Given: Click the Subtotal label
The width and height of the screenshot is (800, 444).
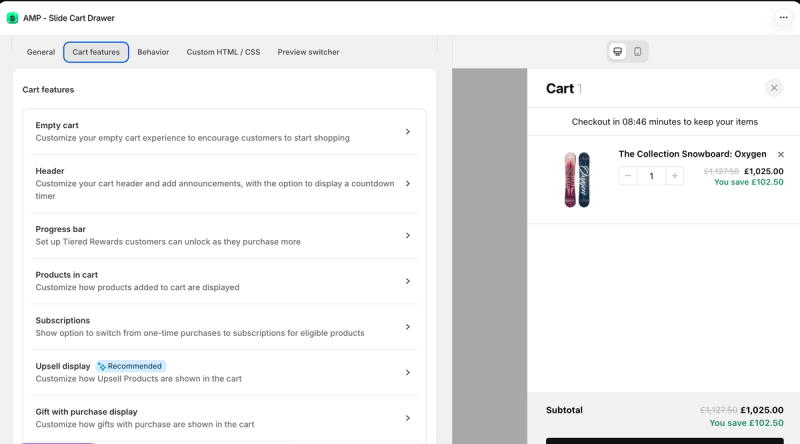Looking at the screenshot, I should (x=564, y=410).
